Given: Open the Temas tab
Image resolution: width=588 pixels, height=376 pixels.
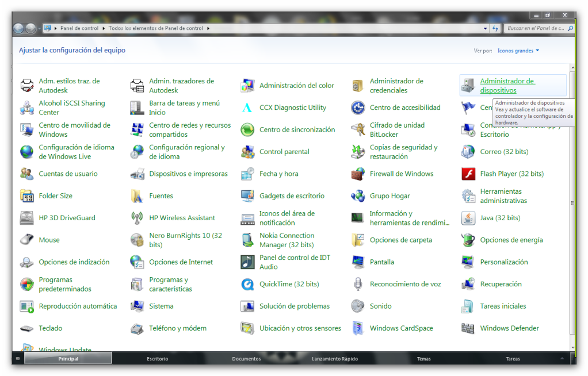Looking at the screenshot, I should [424, 359].
